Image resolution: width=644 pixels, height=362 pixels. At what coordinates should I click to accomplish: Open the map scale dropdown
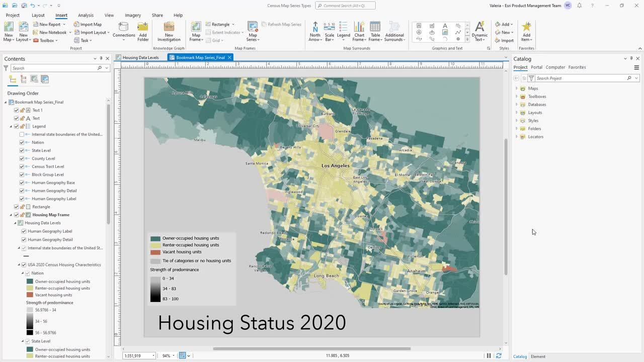(x=152, y=355)
